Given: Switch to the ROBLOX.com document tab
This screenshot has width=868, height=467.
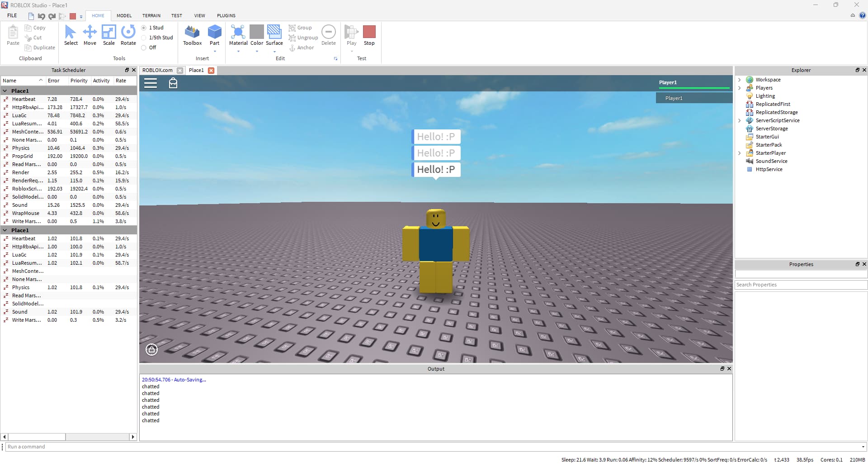Looking at the screenshot, I should 157,70.
